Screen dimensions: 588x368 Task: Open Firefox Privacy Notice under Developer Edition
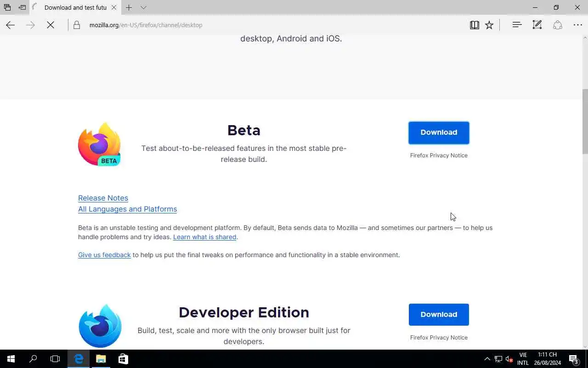pyautogui.click(x=439, y=338)
